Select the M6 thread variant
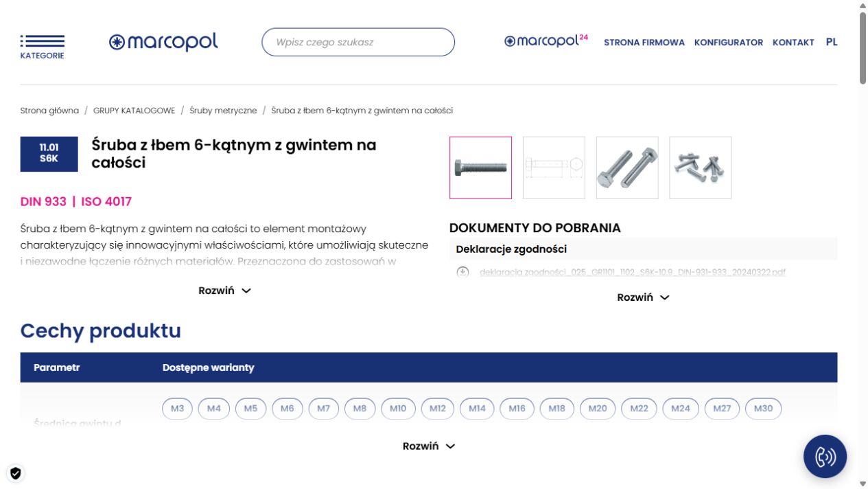868x489 pixels. 288,409
